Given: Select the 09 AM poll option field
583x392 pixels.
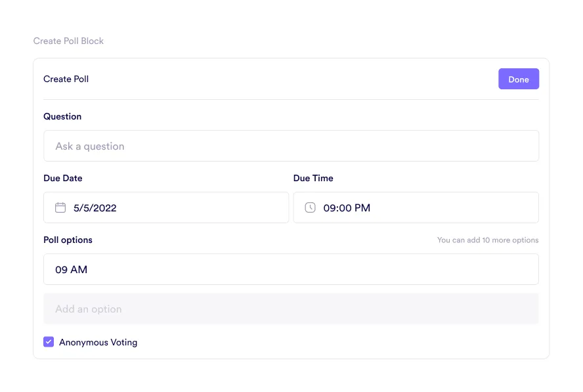Looking at the screenshot, I should point(291,269).
